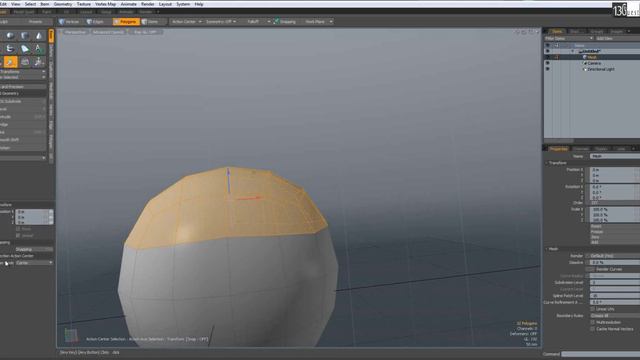Switch to Edges selection mode
This screenshot has width=640, height=360.
point(95,21)
